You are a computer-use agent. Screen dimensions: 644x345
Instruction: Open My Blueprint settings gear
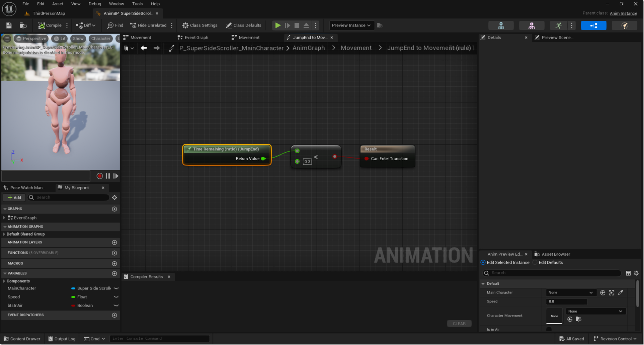point(114,197)
